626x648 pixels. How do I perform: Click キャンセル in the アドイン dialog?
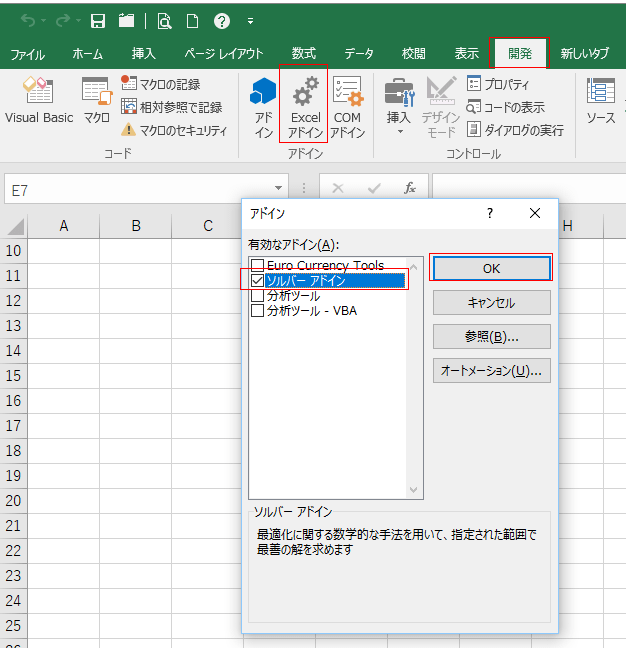tap(491, 303)
